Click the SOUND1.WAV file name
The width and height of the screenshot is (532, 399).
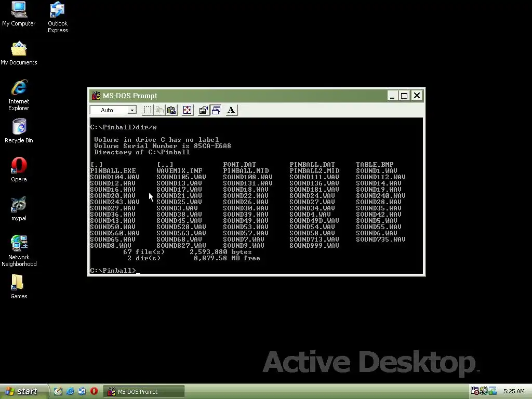tap(377, 170)
